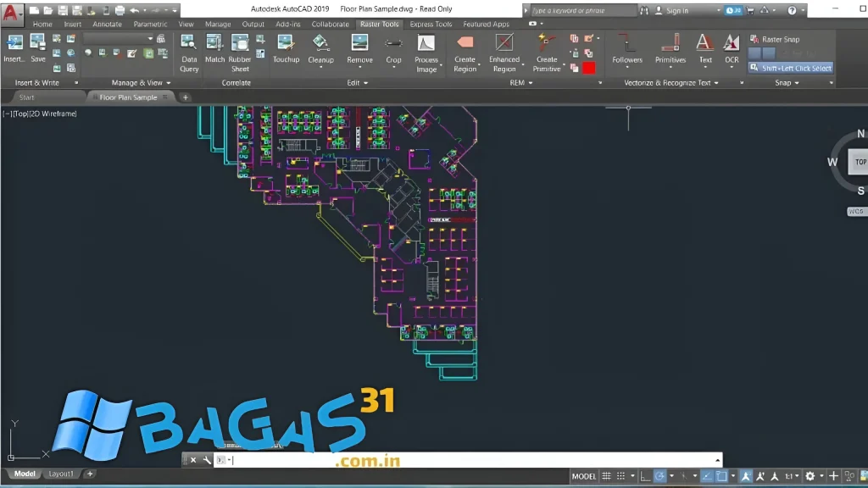Open the Data Query tool

(189, 53)
